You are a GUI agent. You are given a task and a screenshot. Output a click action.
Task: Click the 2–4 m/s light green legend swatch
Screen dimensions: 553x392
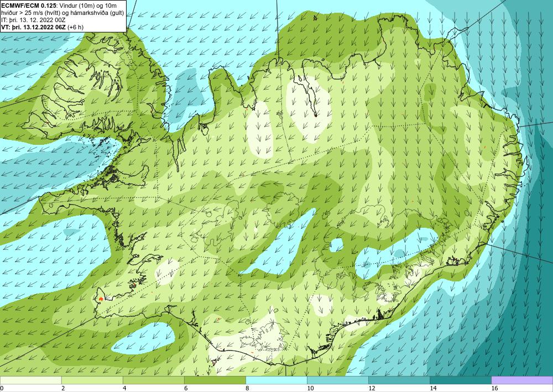point(92,380)
